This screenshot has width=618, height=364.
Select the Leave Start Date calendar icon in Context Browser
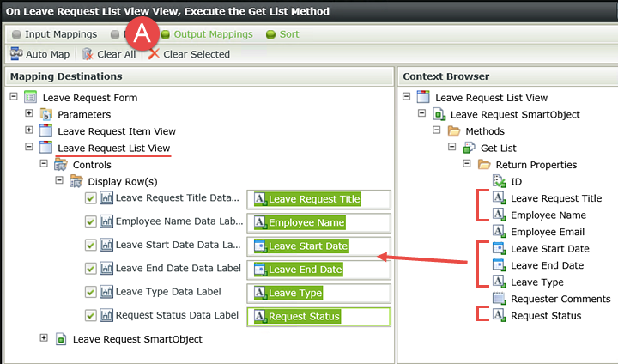(499, 248)
